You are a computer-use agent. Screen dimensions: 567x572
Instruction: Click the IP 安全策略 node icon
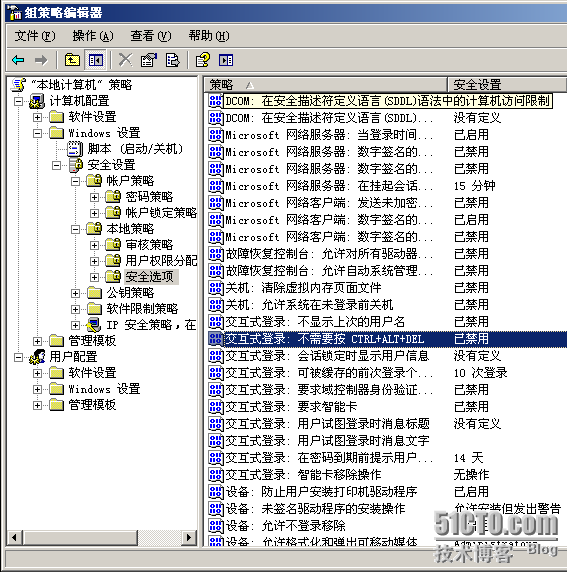94,325
